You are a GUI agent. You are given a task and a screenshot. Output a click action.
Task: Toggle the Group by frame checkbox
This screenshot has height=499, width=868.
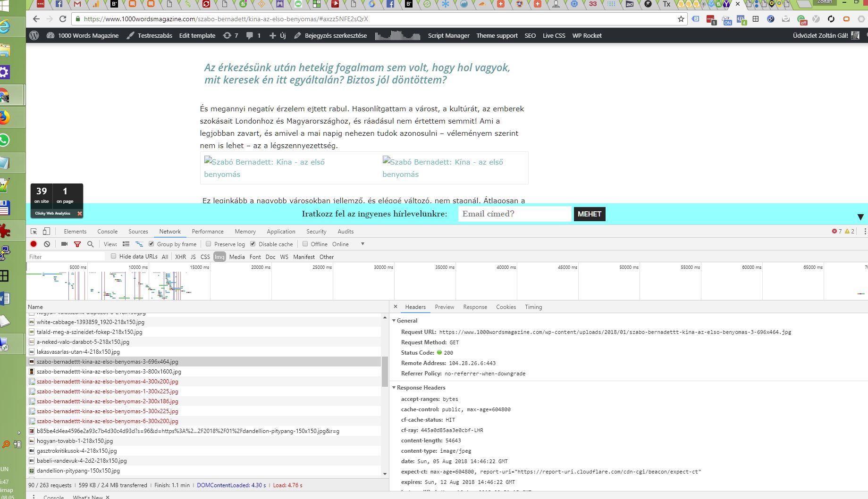point(152,244)
